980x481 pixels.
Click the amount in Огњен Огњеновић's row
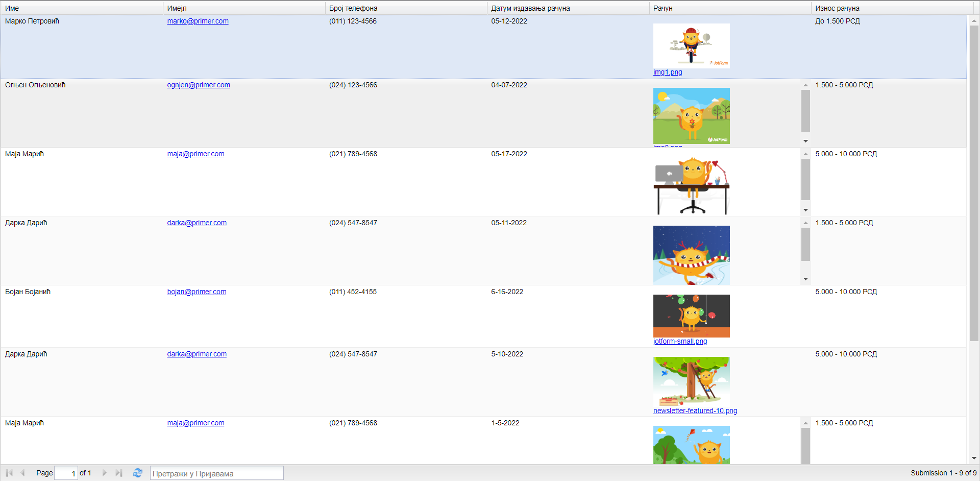click(844, 85)
